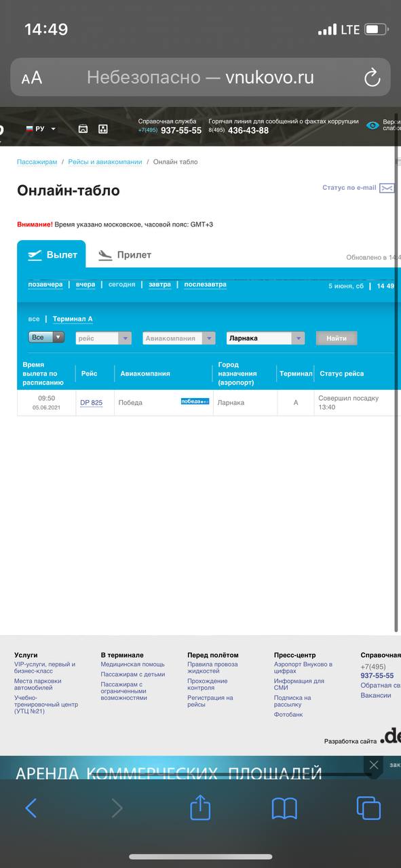Click Статус по e-mail link

click(x=349, y=188)
